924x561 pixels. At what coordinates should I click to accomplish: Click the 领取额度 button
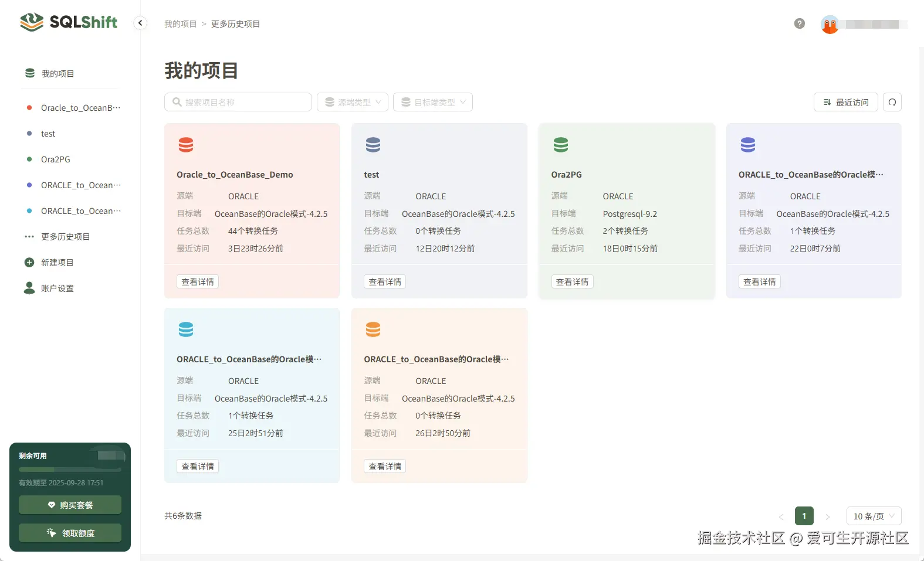[x=70, y=533]
